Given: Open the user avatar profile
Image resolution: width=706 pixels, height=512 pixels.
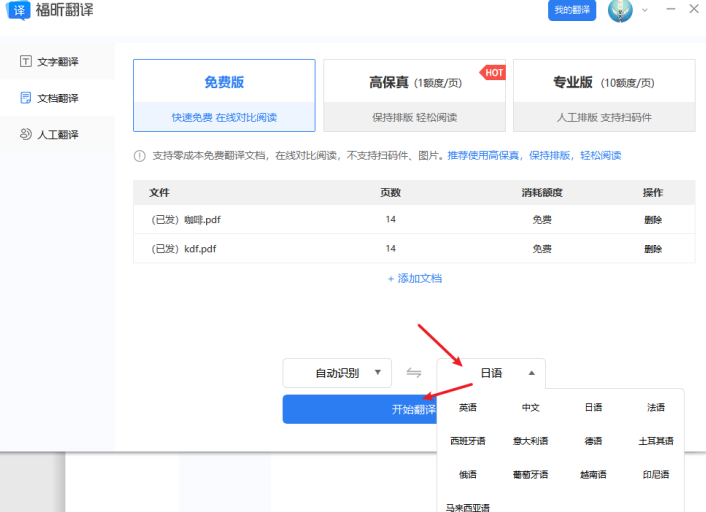Looking at the screenshot, I should point(620,10).
